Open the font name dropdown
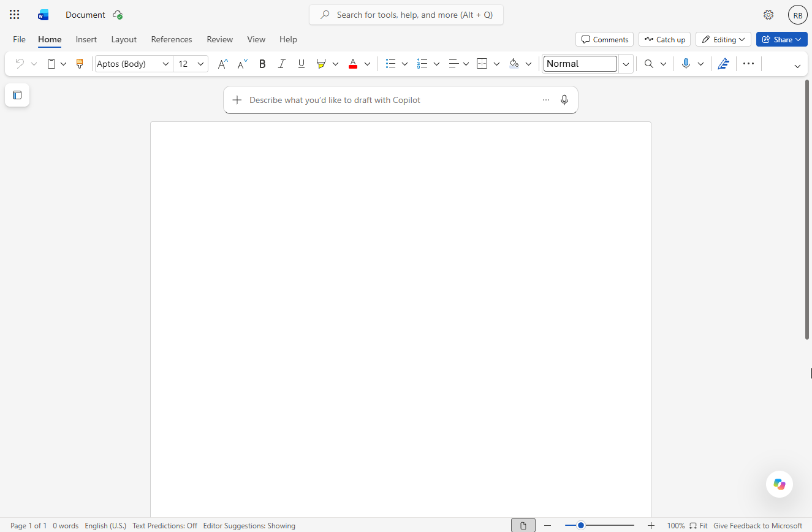The width and height of the screenshot is (812, 532). click(x=165, y=64)
